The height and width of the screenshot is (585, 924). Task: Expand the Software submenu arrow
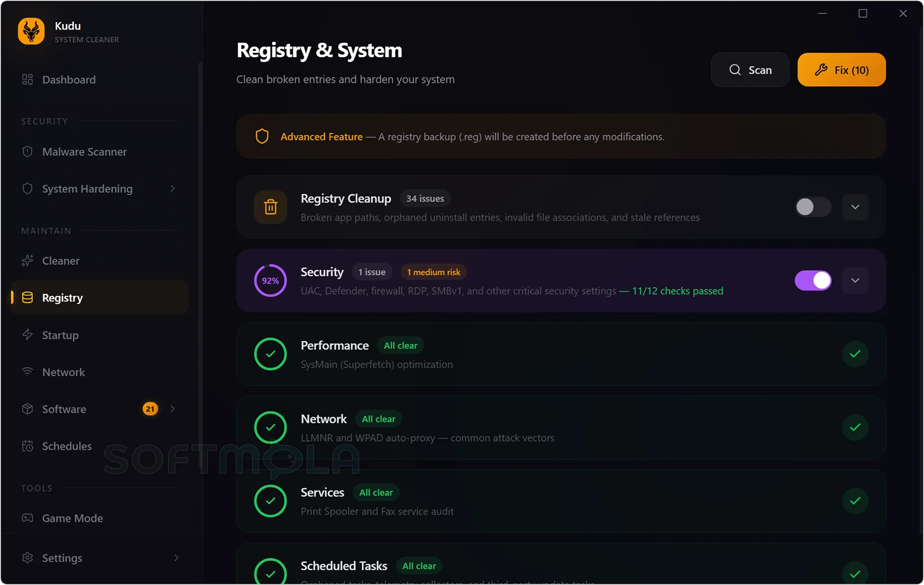coord(172,409)
